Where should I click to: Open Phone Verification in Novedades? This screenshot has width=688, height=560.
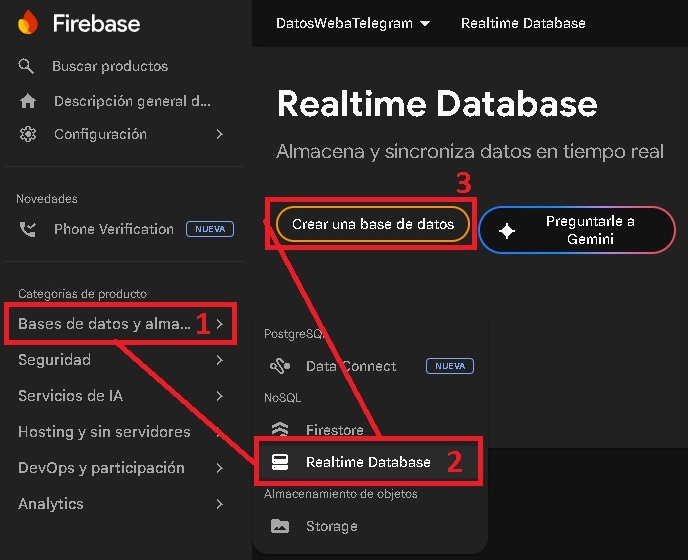click(x=126, y=229)
